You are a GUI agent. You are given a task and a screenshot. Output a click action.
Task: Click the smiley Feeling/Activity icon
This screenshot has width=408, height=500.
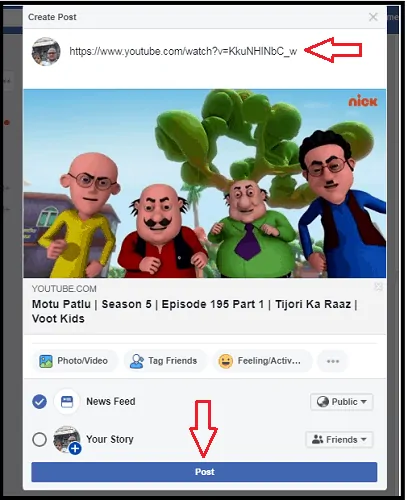point(226,361)
